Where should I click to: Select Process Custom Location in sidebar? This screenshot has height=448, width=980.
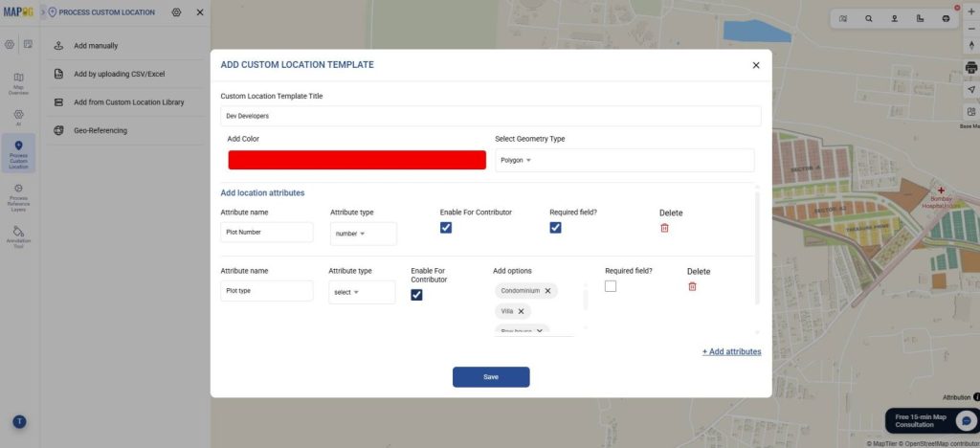click(19, 153)
